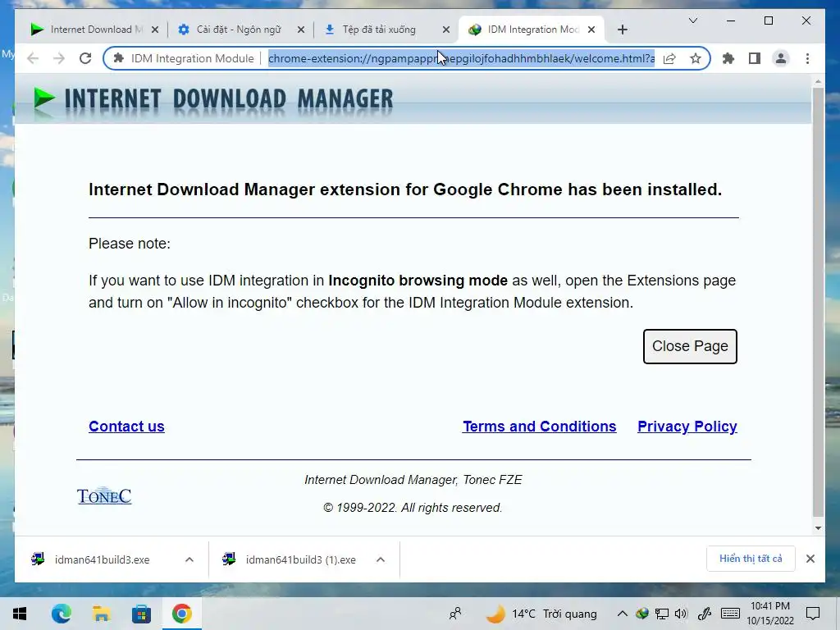Open Microsoft Store from taskbar
The image size is (840, 630).
pyautogui.click(x=141, y=614)
